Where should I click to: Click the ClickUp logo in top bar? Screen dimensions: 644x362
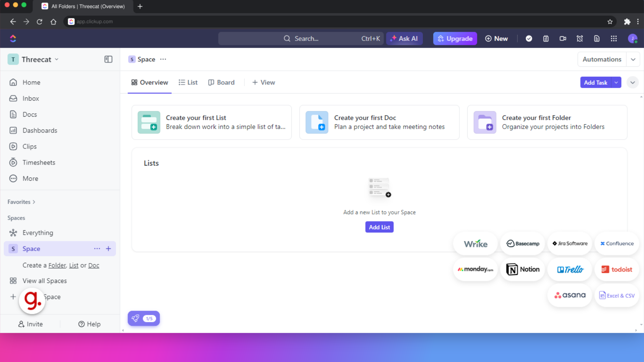13,39
